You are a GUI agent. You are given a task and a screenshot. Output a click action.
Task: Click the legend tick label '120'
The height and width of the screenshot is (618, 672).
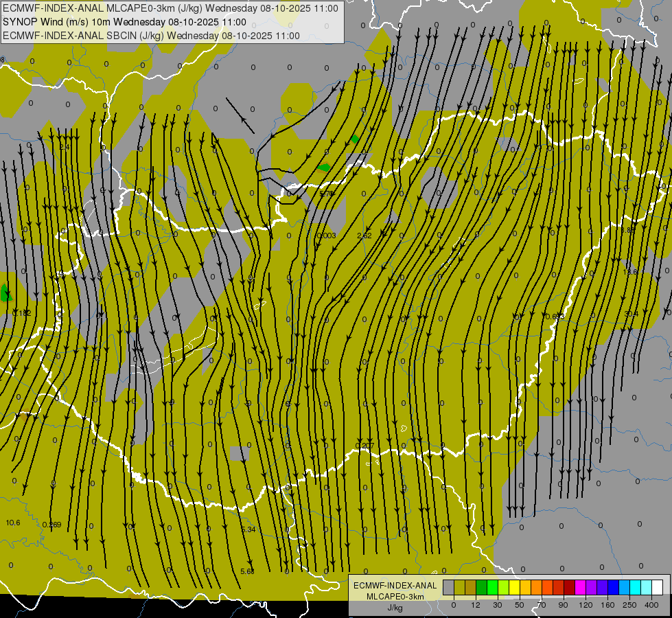pos(586,605)
